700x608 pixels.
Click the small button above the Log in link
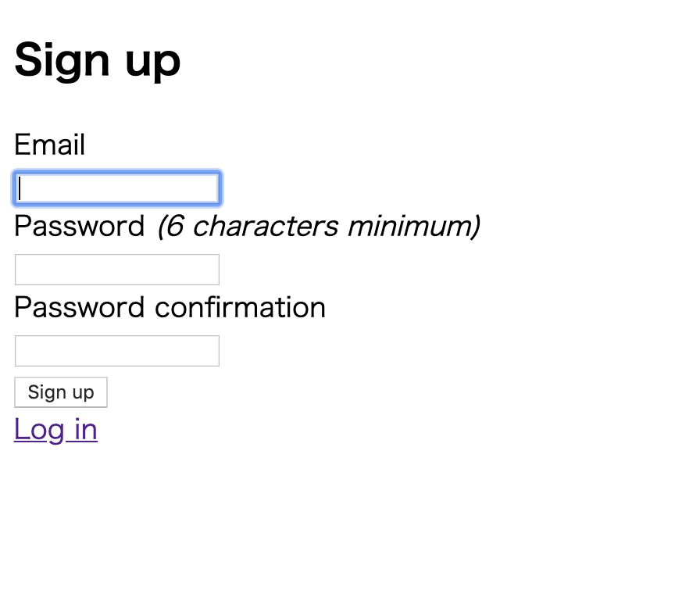[x=61, y=392]
